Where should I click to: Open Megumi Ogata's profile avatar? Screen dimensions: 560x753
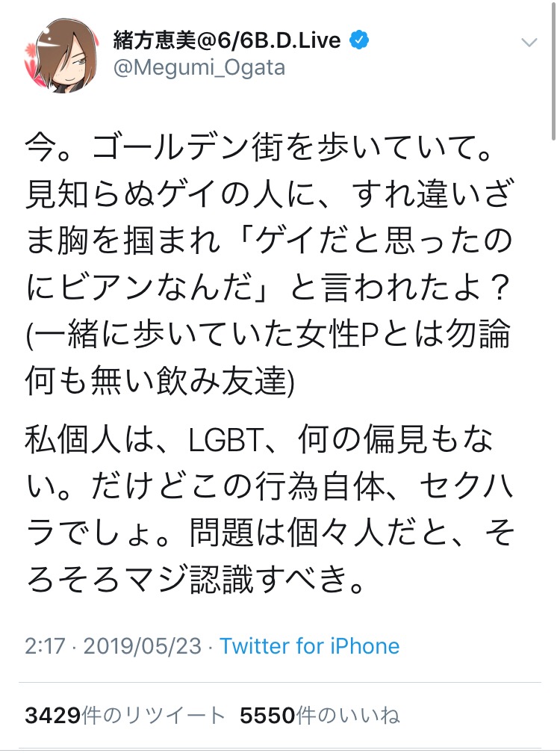[x=61, y=56]
